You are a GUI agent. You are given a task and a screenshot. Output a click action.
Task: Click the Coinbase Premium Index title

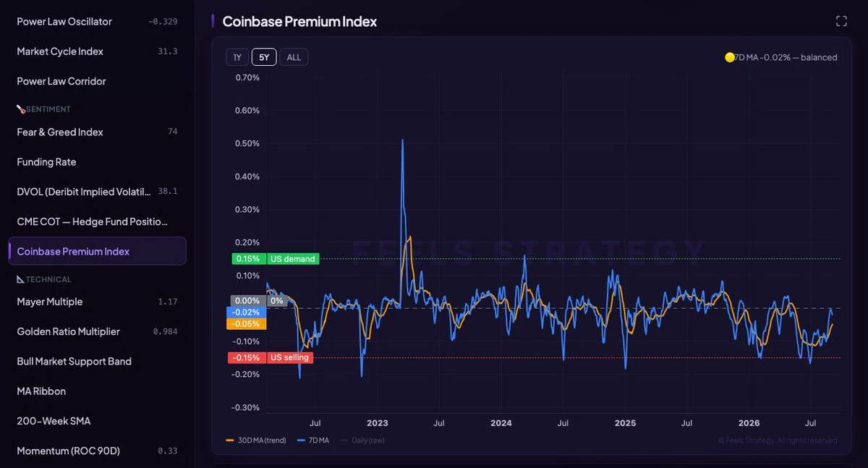coord(299,22)
